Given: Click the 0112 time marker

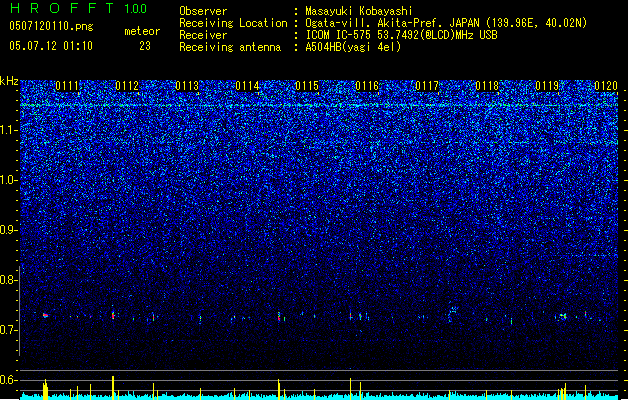Looking at the screenshot, I should [127, 86].
